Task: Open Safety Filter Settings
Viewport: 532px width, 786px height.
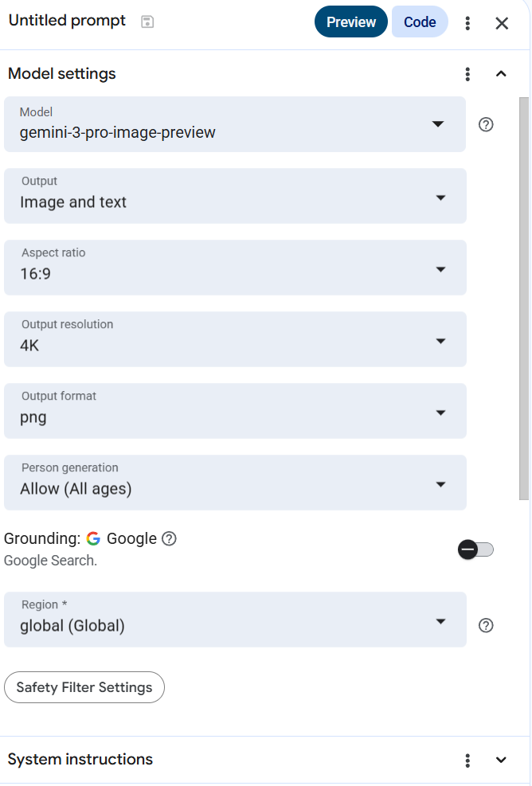Action: click(84, 687)
